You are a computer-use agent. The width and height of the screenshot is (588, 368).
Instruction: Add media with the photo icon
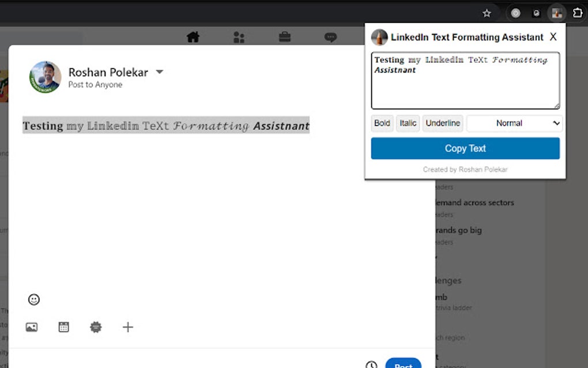pyautogui.click(x=32, y=327)
